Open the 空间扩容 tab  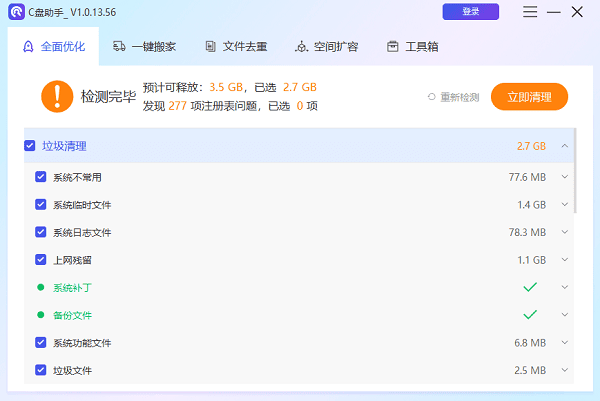coord(327,47)
